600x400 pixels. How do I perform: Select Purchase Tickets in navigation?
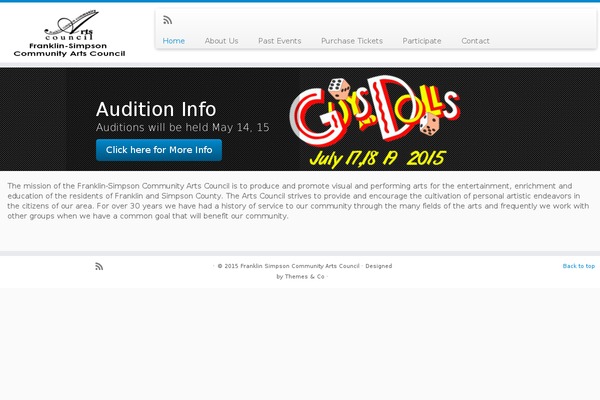[x=352, y=41]
